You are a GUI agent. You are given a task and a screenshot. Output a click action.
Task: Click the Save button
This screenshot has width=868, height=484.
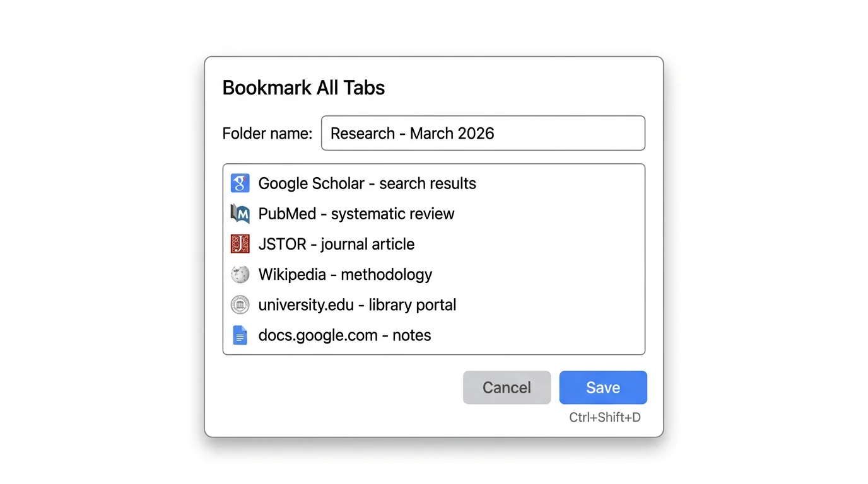[x=602, y=387]
